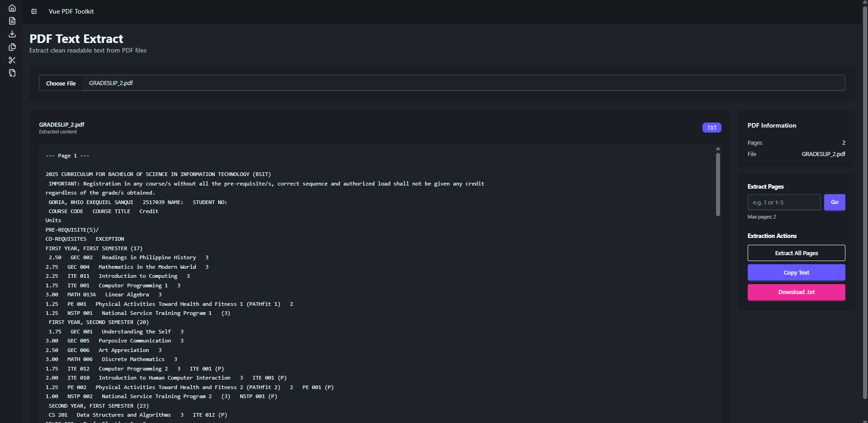Click the 'Computer Programming 1' row
Viewport: 868px width, 423px height.
[x=113, y=285]
